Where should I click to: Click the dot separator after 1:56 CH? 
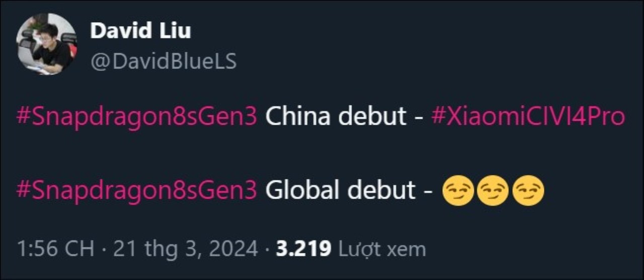click(105, 249)
